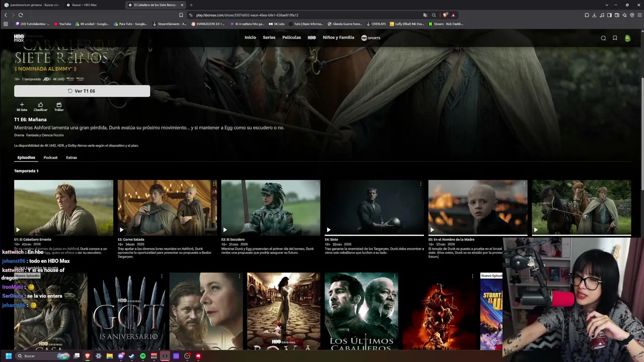This screenshot has width=644, height=362.
Task: Open the page translate icon in address bar
Action: pyautogui.click(x=425, y=15)
